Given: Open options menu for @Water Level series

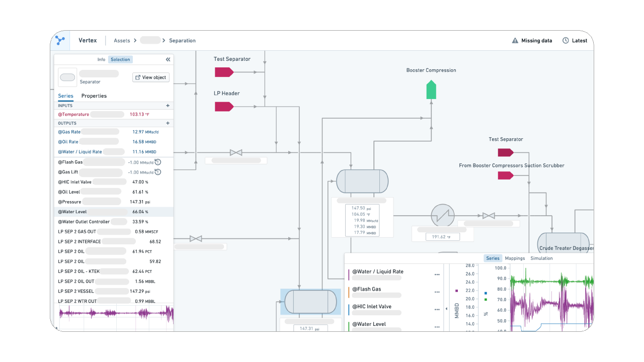Looking at the screenshot, I should coord(437,327).
